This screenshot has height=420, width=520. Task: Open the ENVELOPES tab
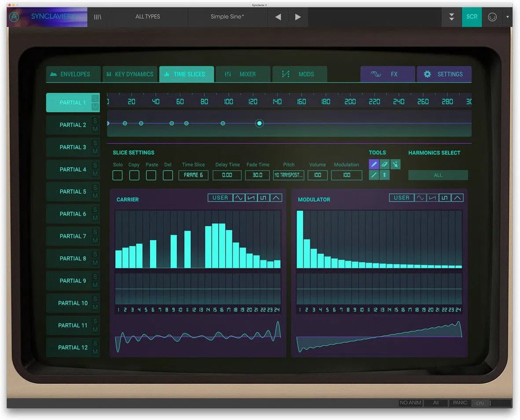(73, 74)
